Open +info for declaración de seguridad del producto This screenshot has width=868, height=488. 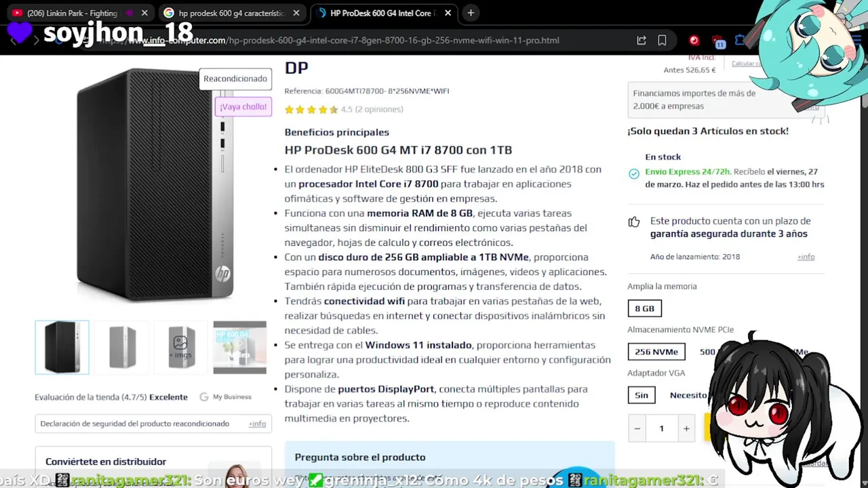257,424
